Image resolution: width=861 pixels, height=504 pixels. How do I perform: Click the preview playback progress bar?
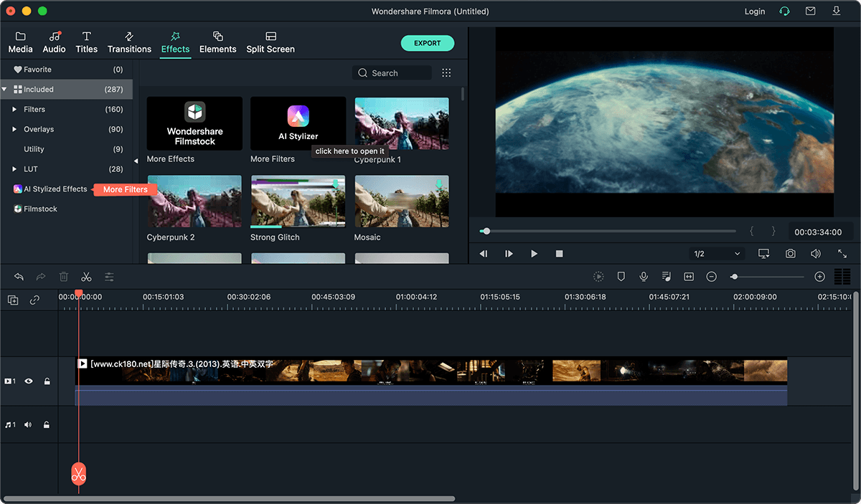pos(608,231)
